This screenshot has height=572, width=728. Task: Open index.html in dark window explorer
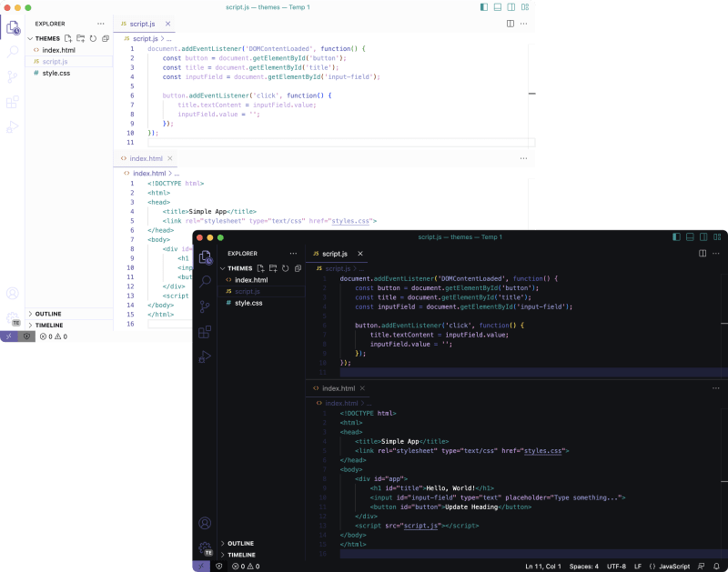coord(262,280)
